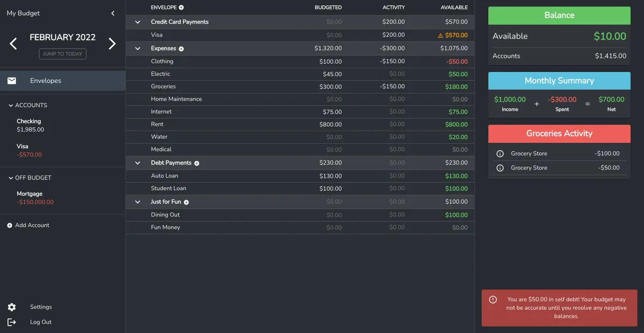Click the Settings gear icon

click(11, 307)
